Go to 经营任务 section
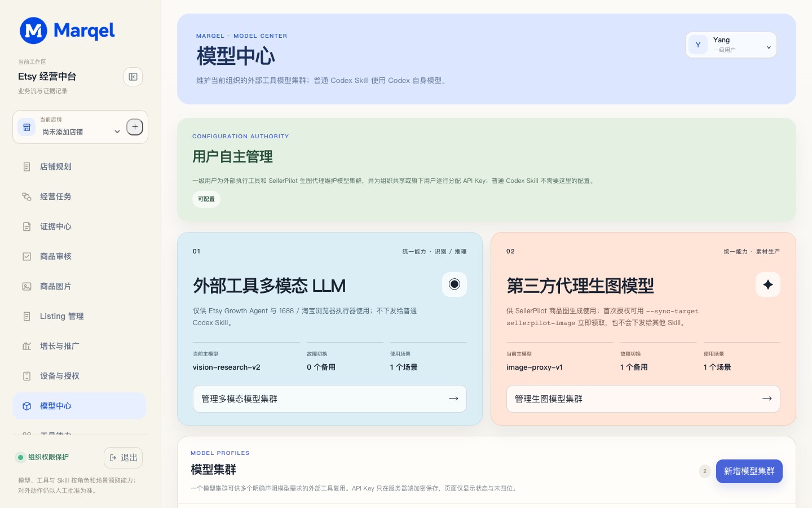This screenshot has height=508, width=812. coord(79,196)
